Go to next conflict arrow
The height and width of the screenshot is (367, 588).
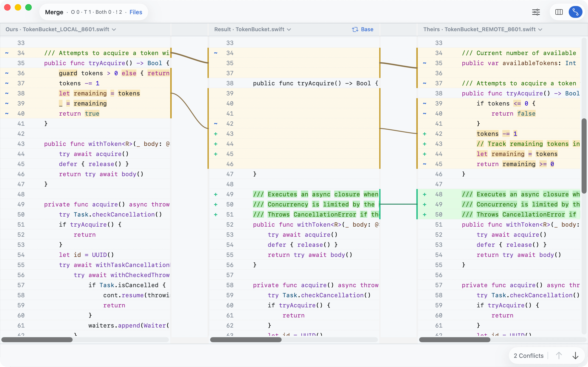(575, 356)
